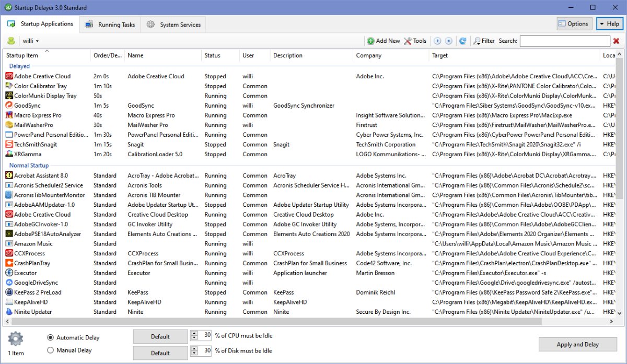This screenshot has width=627, height=364.
Task: Switch to the System Services tab
Action: point(173,25)
